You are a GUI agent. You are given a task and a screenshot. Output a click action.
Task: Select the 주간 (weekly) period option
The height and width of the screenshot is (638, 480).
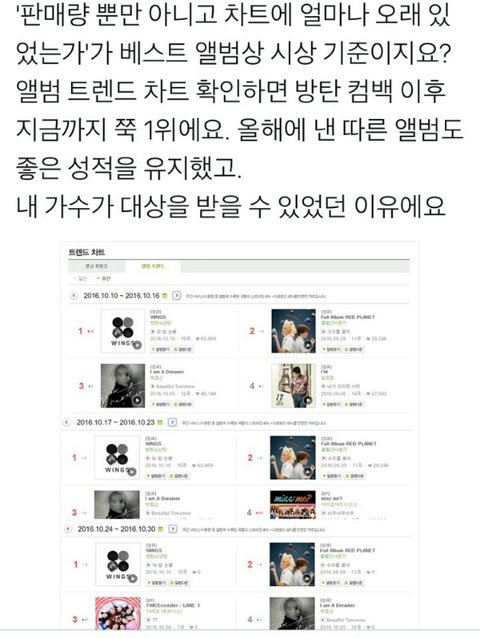click(104, 279)
